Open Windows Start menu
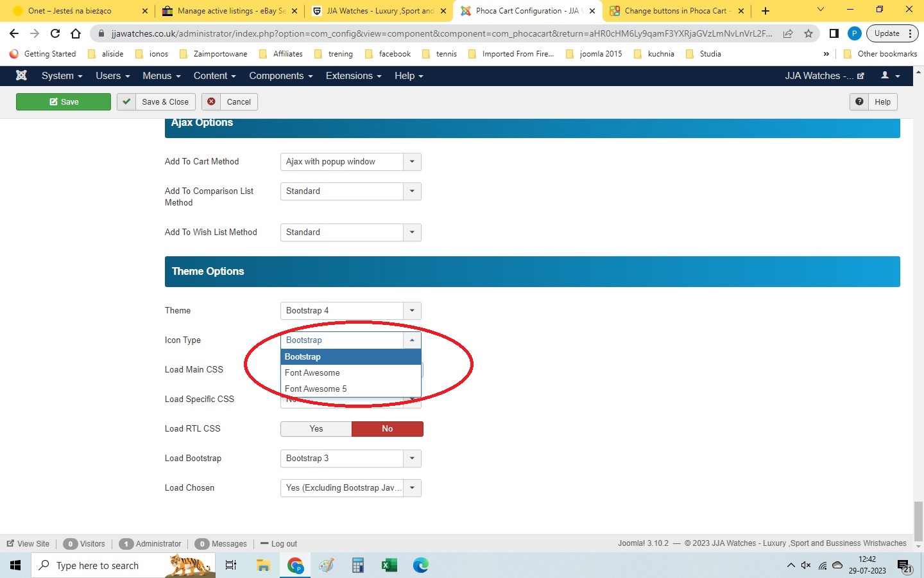924x578 pixels. [15, 565]
